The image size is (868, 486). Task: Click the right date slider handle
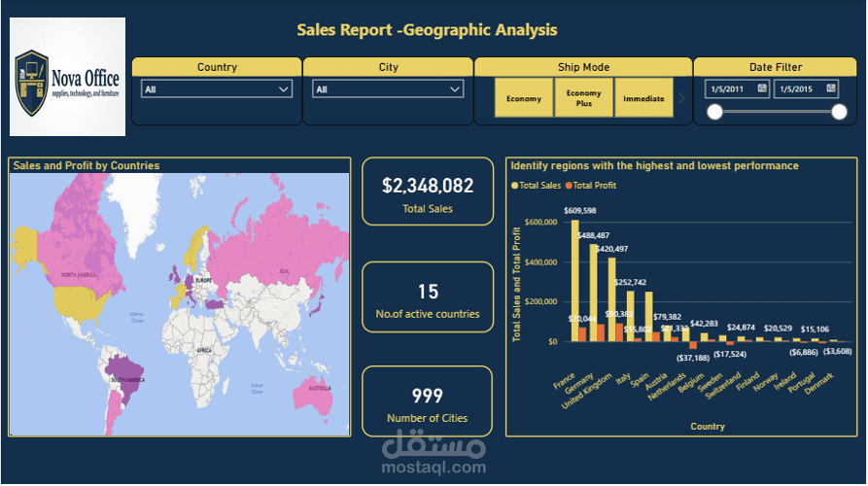[x=839, y=112]
